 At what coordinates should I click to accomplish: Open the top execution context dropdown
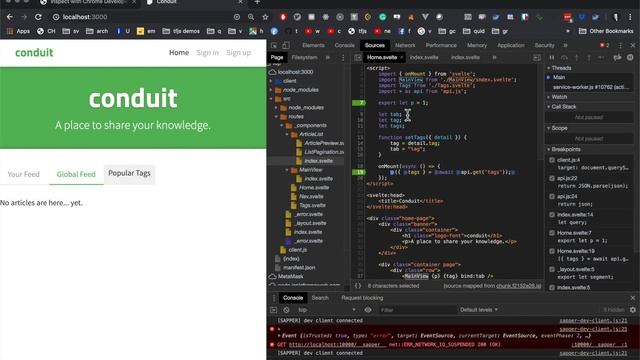pos(327,310)
